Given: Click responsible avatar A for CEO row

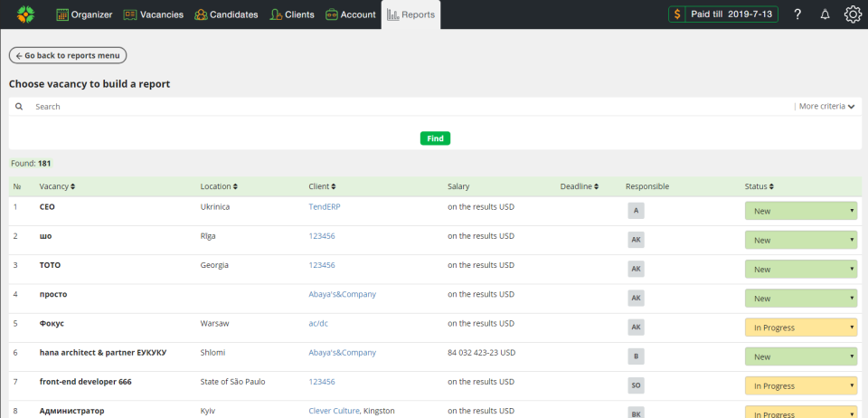Looking at the screenshot, I should pyautogui.click(x=636, y=211).
